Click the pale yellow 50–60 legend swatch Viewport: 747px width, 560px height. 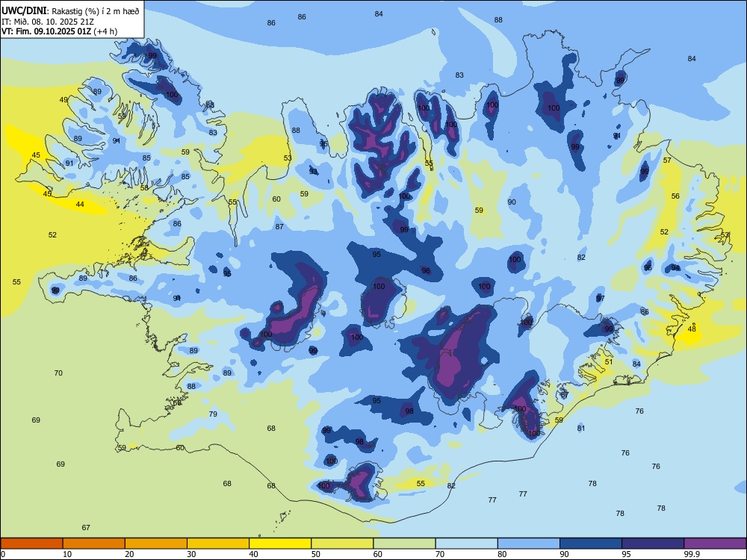(343, 544)
